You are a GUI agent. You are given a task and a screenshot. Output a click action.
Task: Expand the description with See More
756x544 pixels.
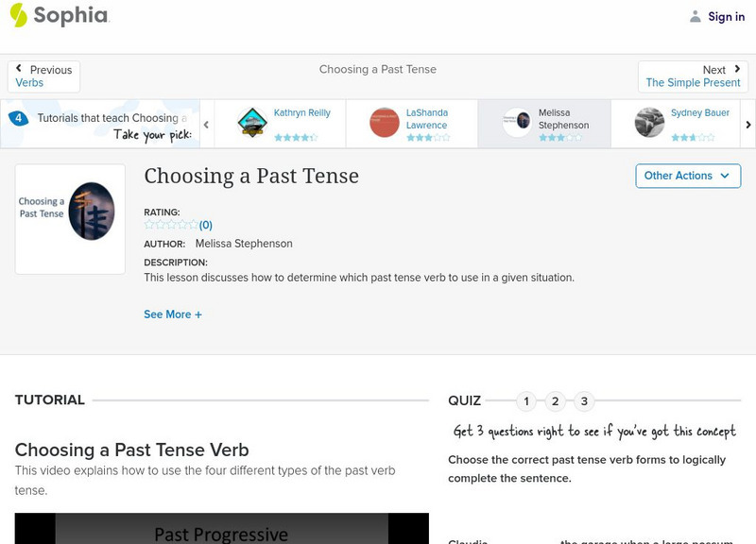tap(173, 314)
